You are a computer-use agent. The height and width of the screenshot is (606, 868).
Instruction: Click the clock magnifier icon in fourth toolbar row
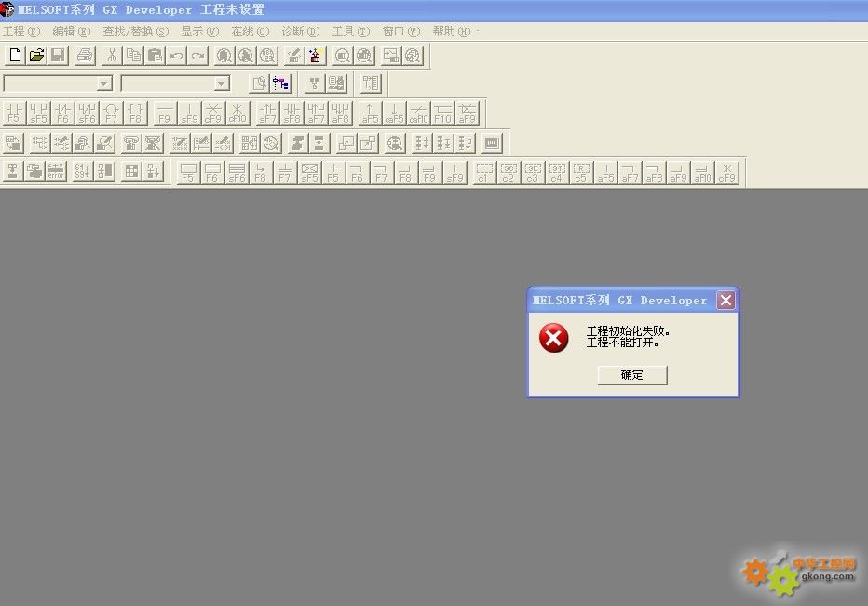click(x=271, y=143)
